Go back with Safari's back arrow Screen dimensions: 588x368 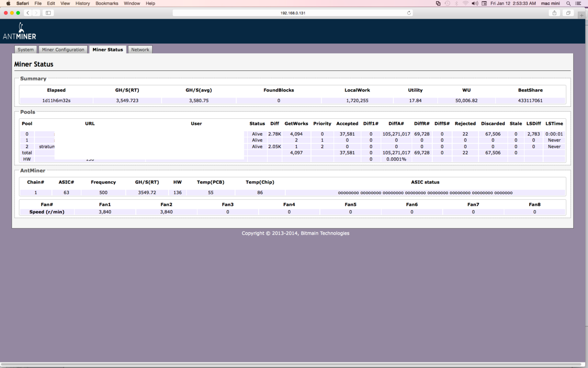(x=28, y=13)
